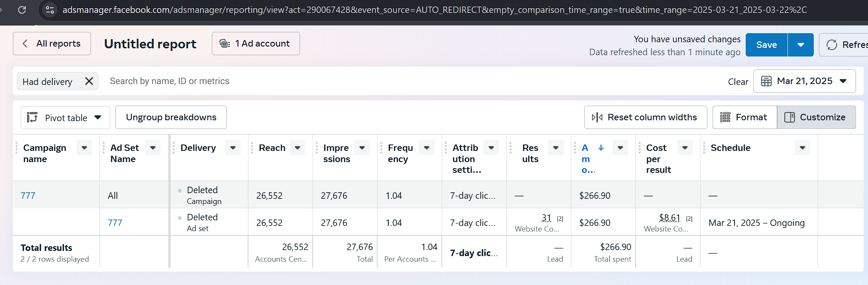This screenshot has height=285, width=868.
Task: Click the Save button
Action: 766,45
